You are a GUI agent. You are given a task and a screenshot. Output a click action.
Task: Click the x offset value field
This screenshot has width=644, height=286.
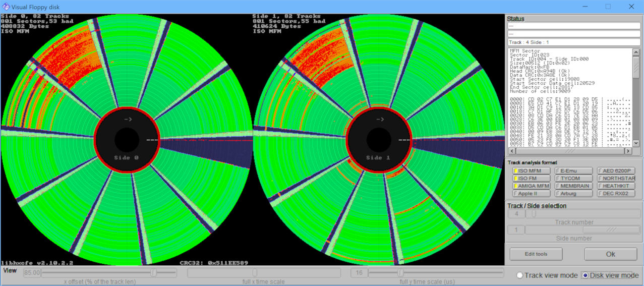[31, 273]
